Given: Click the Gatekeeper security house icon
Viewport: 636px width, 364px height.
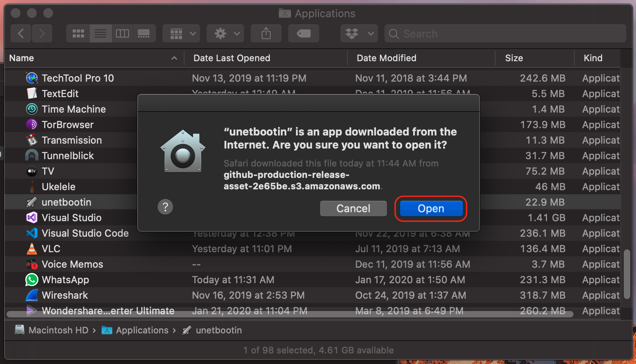Looking at the screenshot, I should click(x=183, y=151).
